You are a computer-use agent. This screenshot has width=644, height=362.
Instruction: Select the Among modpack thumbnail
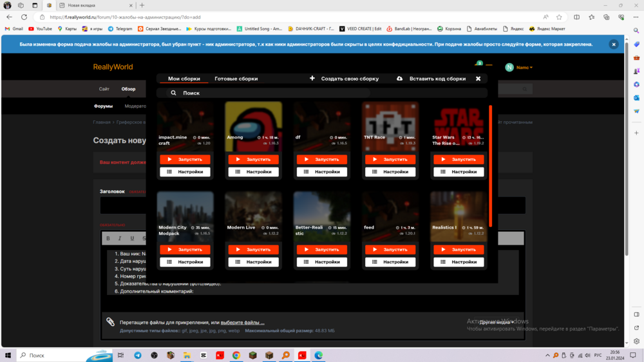(253, 126)
